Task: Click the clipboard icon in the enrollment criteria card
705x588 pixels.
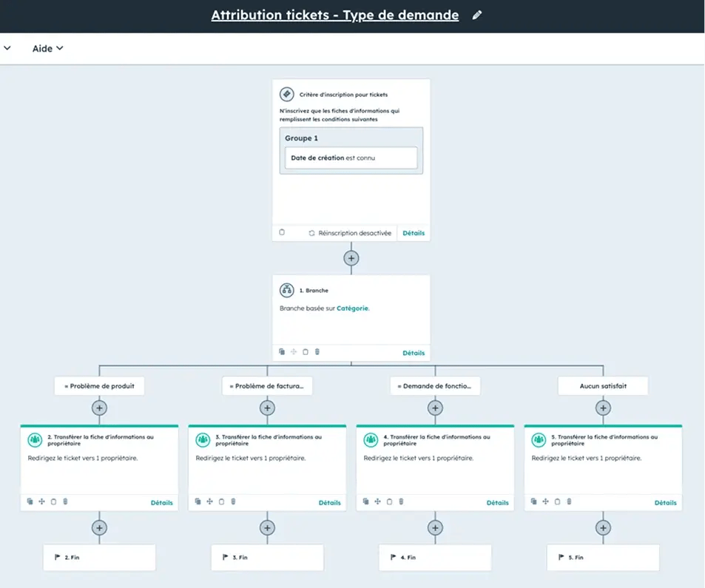Action: pos(282,232)
